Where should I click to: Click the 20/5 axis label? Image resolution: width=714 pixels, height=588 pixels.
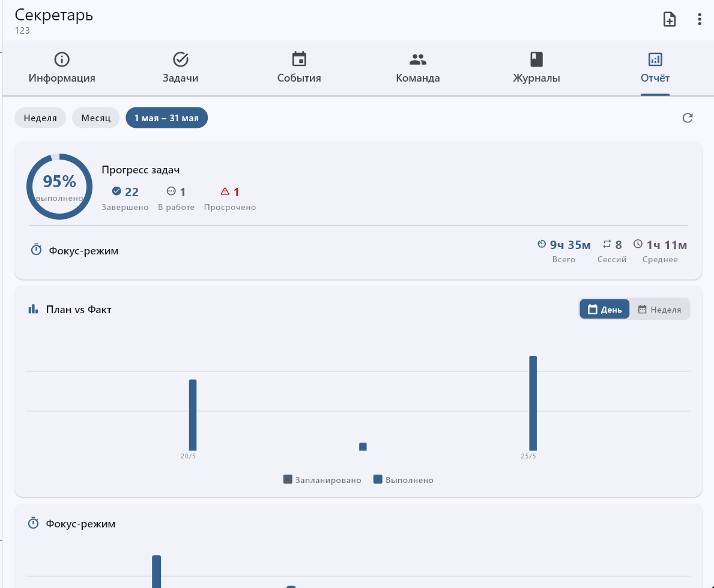click(x=188, y=456)
